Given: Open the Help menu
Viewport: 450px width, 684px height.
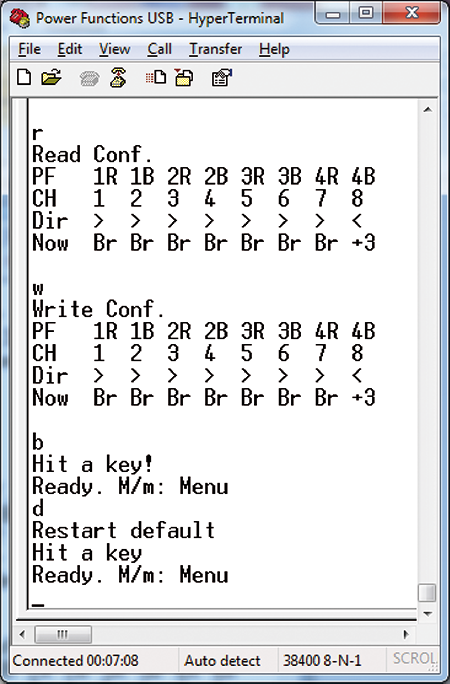Looking at the screenshot, I should (x=274, y=49).
